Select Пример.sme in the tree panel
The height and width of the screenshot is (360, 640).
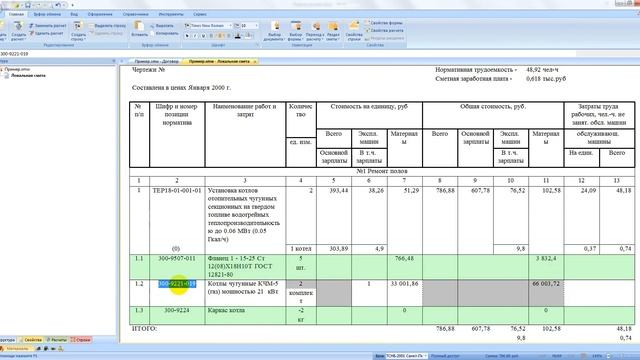coord(17,69)
